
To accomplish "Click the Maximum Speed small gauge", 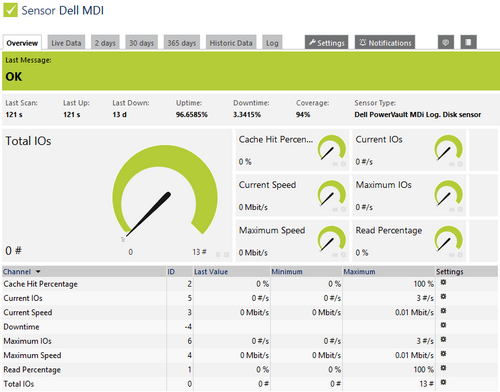I will pos(332,239).
